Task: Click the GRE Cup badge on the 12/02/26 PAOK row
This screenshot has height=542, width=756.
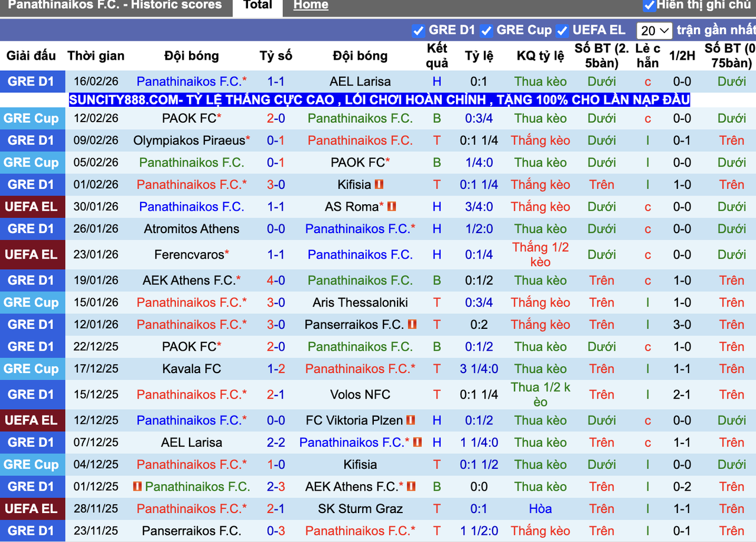Action: pyautogui.click(x=33, y=118)
